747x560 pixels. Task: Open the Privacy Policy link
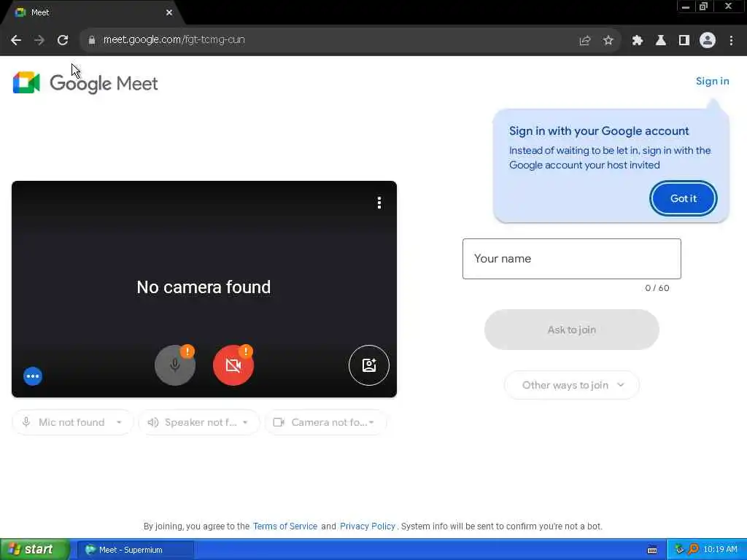point(368,526)
